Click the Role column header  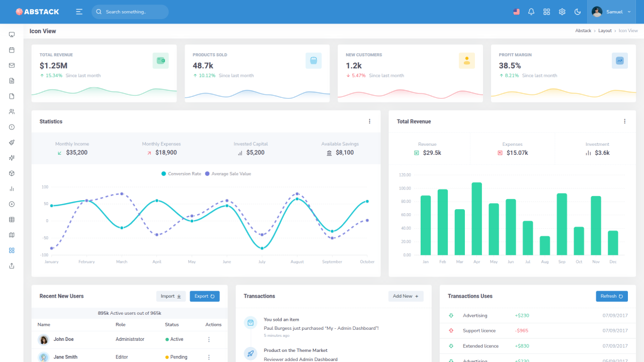(x=120, y=324)
